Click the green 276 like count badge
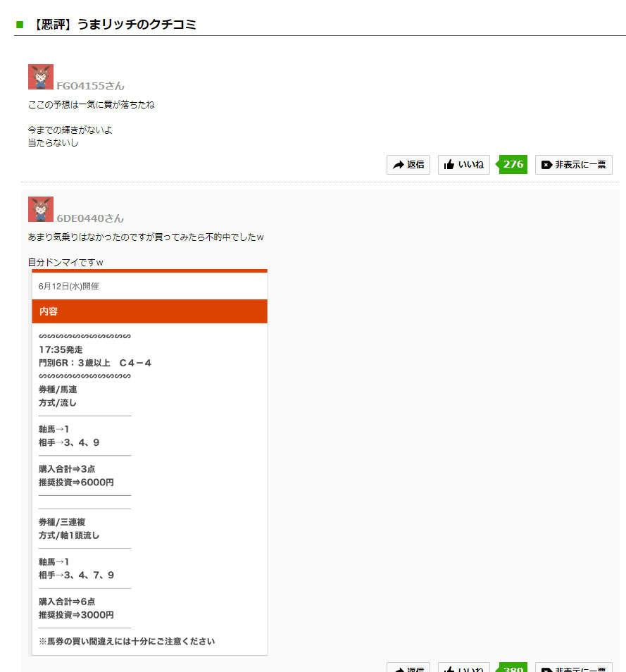Viewport: 626px width, 672px height. click(513, 165)
